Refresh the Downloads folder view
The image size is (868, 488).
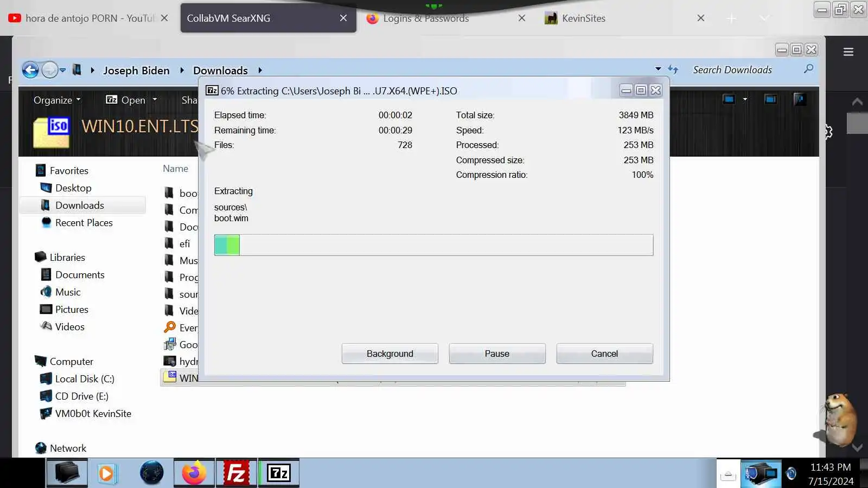tap(673, 69)
